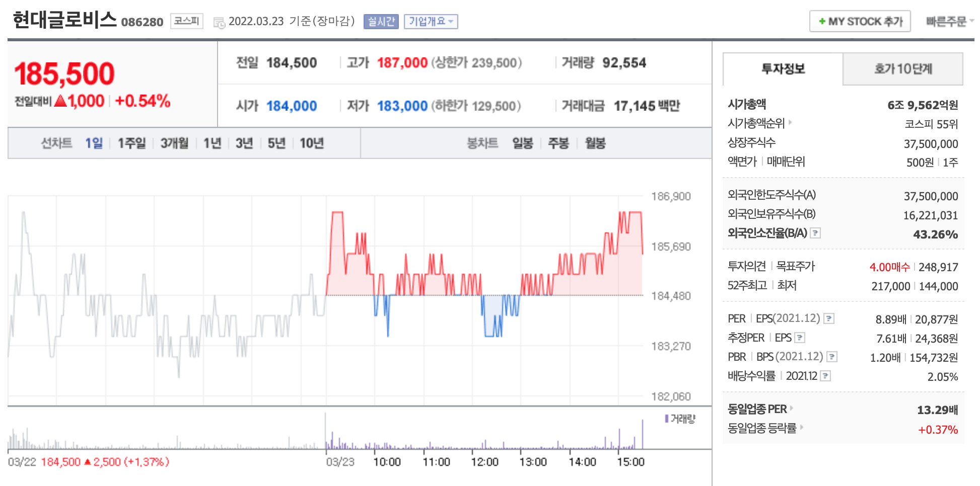Click the 현대글로비스 stock name
Viewport: 980px width, 486px height.
point(64,20)
